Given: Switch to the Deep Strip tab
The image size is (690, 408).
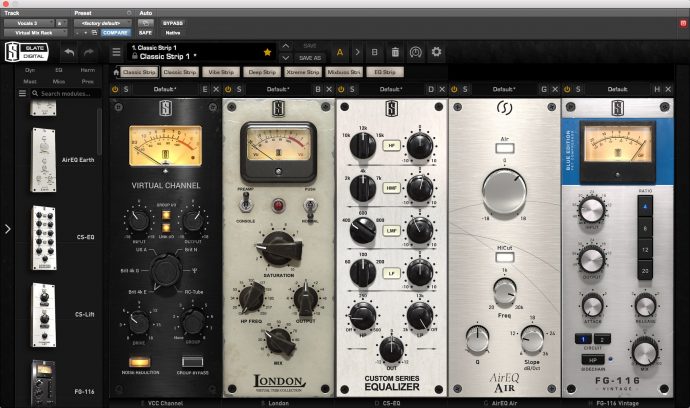Looking at the screenshot, I should pyautogui.click(x=262, y=72).
